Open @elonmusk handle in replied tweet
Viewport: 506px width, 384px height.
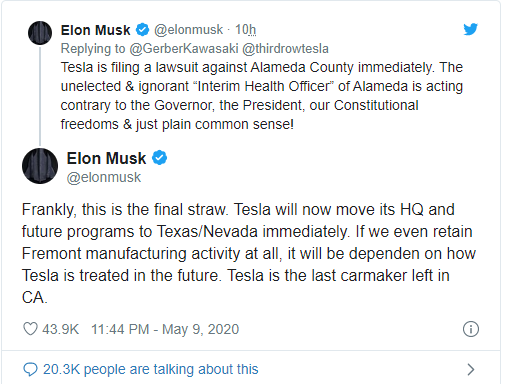(x=188, y=30)
